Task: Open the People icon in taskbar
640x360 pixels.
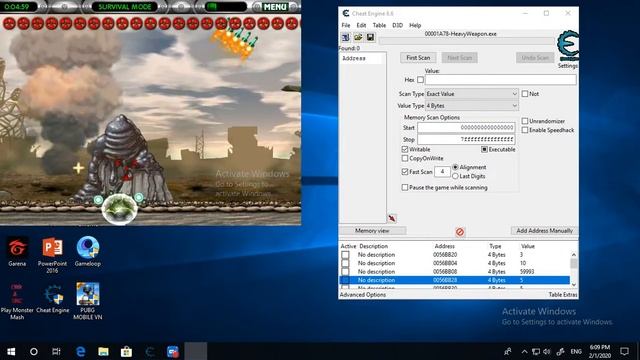Action: pyautogui.click(x=508, y=351)
